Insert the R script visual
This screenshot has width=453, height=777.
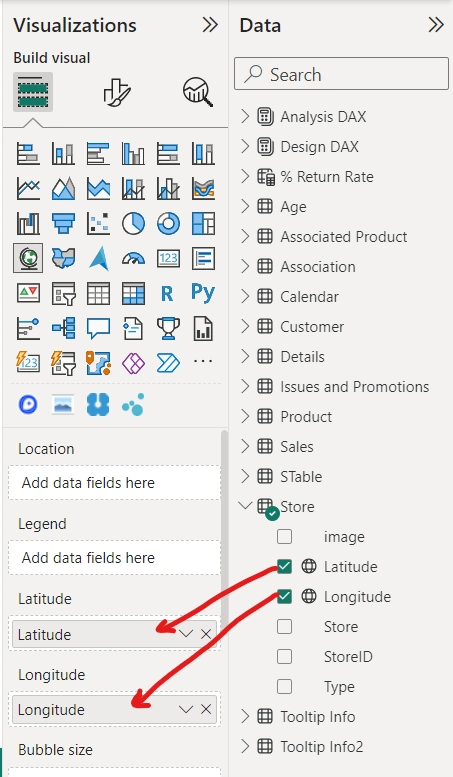point(168,293)
